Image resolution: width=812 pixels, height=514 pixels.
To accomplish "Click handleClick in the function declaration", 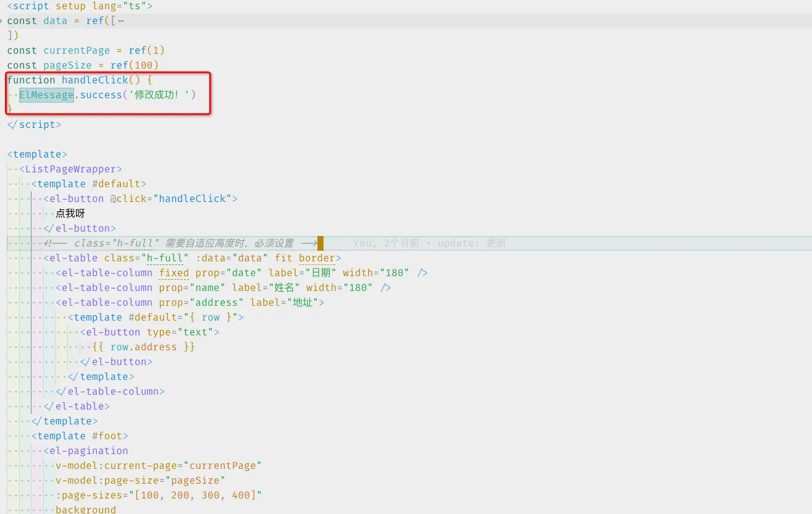I will coord(95,80).
